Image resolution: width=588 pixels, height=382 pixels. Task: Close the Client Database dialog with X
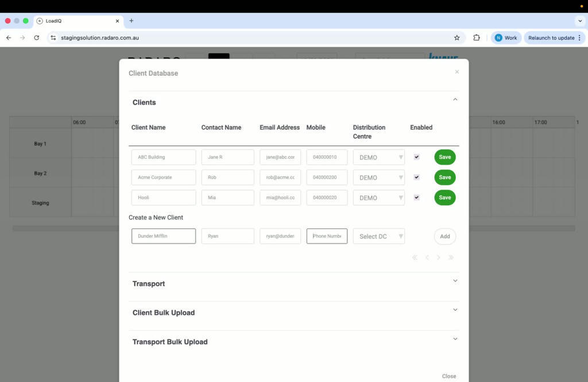click(x=457, y=72)
